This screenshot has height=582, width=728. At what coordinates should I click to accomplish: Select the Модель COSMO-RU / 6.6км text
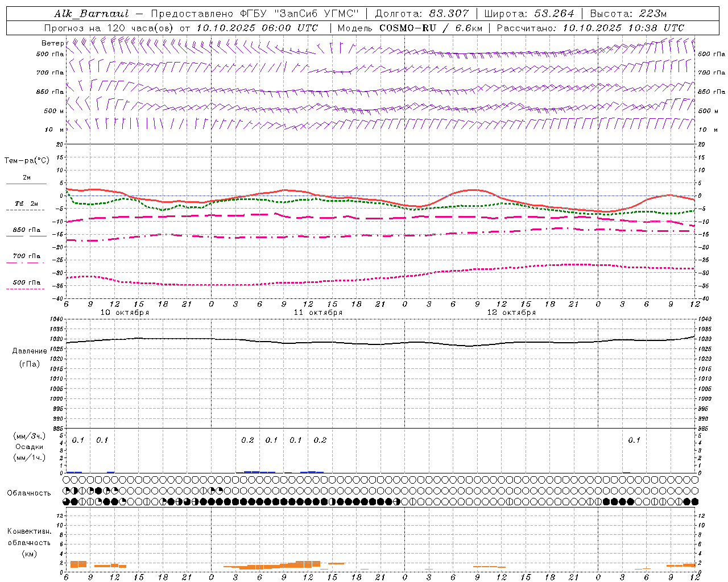click(409, 28)
